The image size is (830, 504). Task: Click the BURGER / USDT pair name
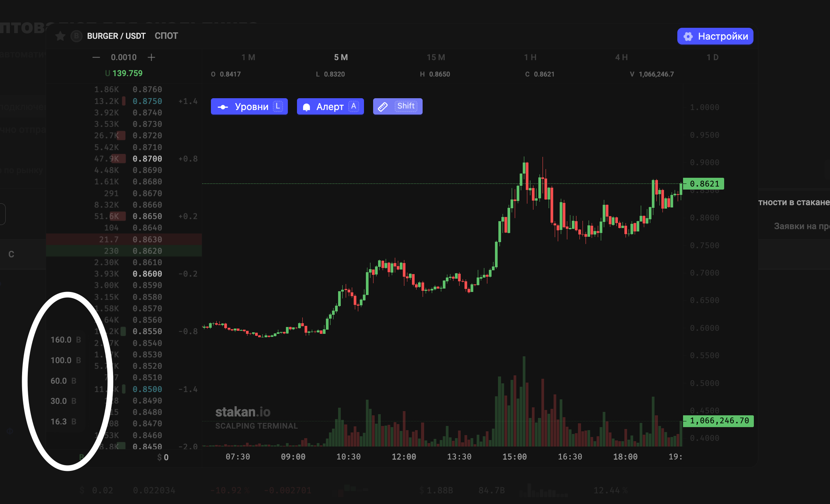tap(117, 36)
